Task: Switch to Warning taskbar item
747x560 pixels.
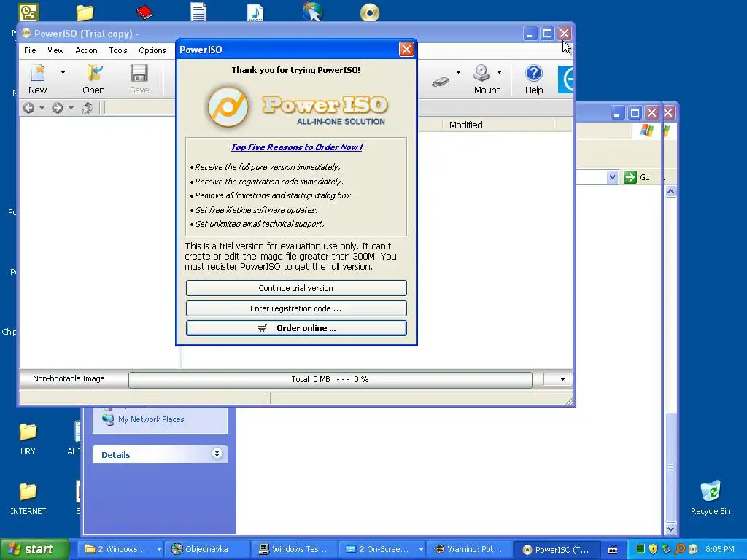Action: (469, 549)
